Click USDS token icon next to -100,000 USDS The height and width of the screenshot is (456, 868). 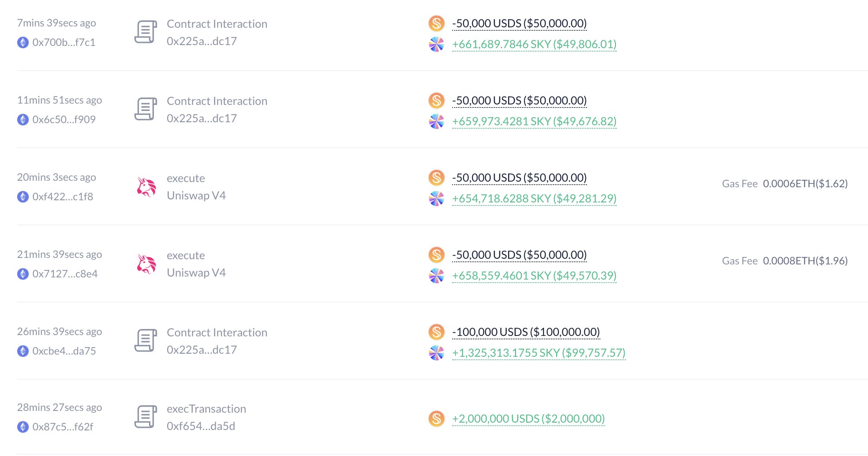(x=436, y=332)
